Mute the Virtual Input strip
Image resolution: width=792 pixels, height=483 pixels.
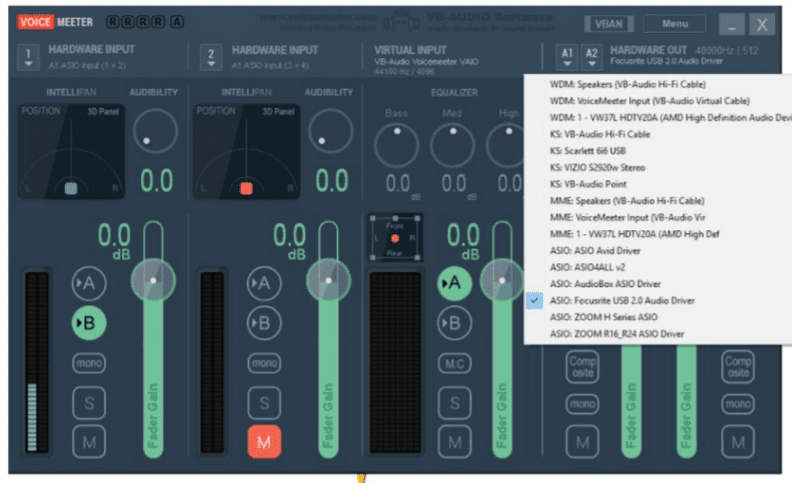(x=455, y=443)
